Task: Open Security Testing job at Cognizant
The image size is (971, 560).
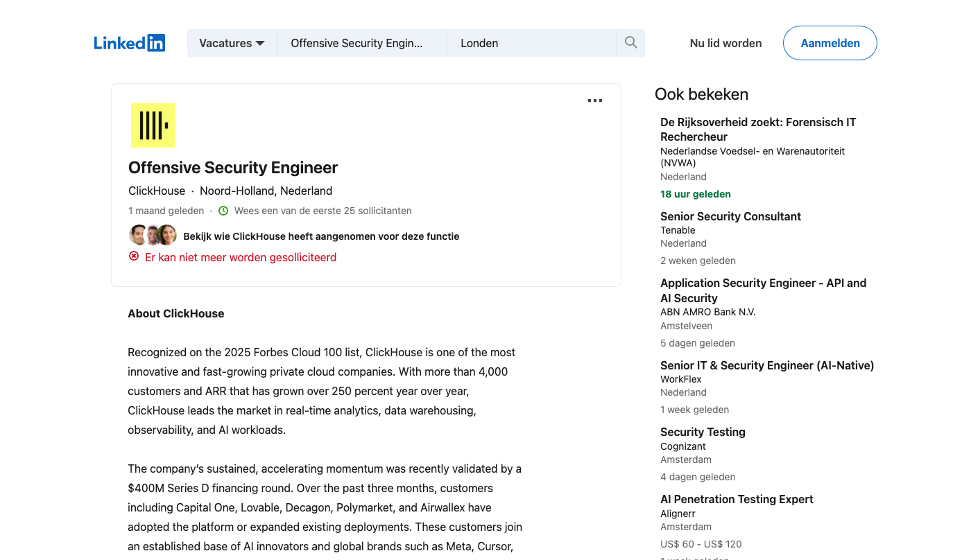Action: pos(703,432)
